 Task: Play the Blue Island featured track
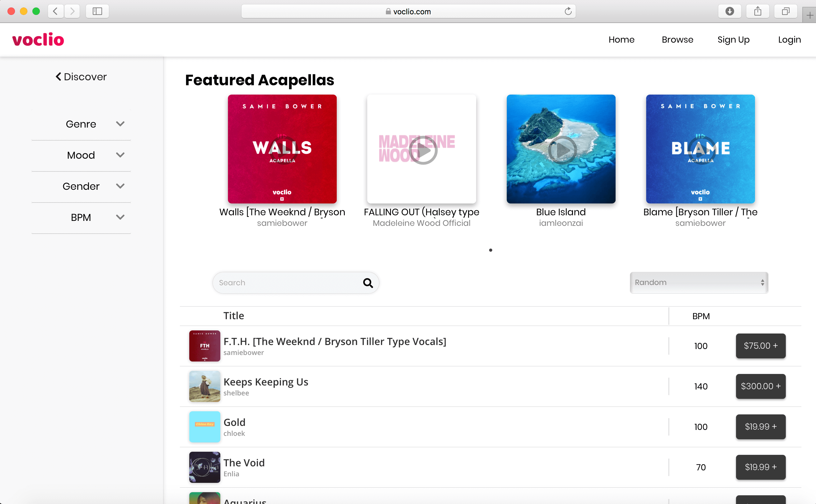pyautogui.click(x=562, y=150)
